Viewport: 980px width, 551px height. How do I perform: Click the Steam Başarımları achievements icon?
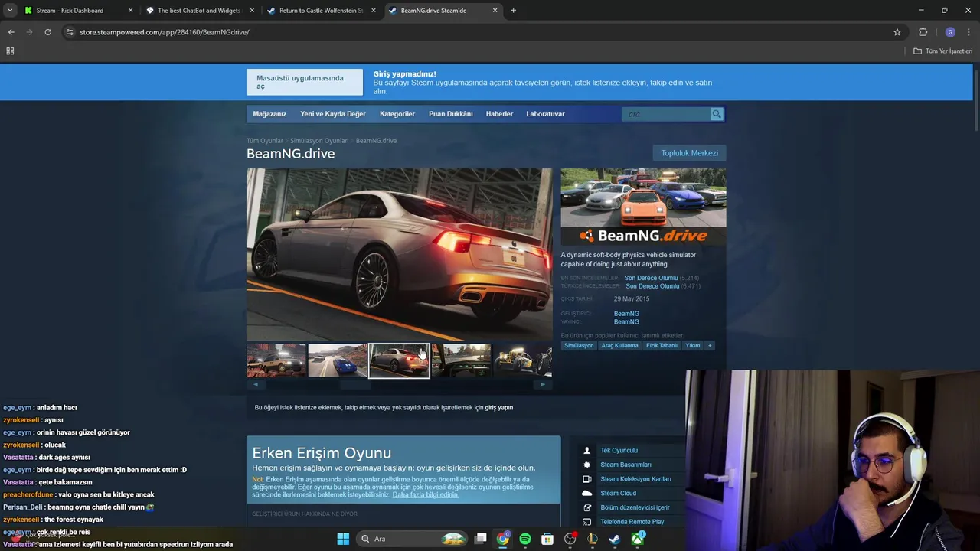pyautogui.click(x=587, y=465)
